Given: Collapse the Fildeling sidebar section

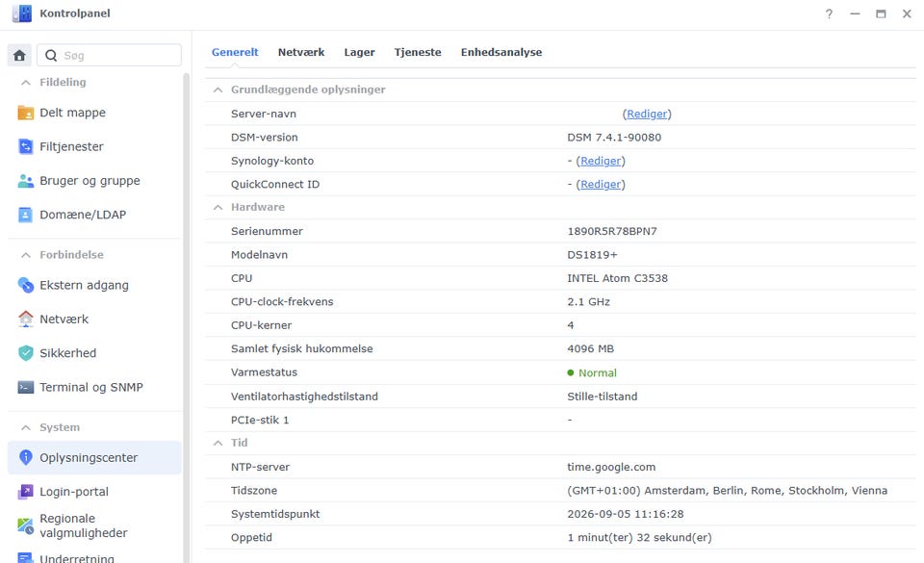Looking at the screenshot, I should point(25,83).
